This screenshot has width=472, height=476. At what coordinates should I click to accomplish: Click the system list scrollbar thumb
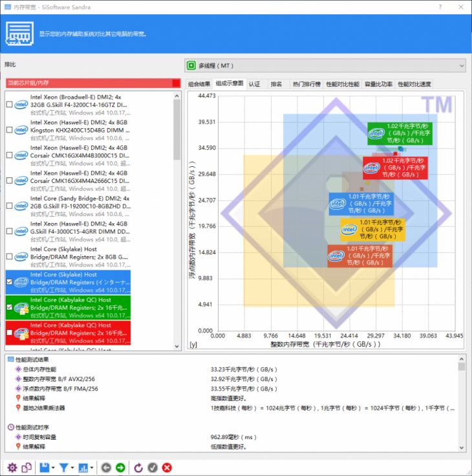(177, 129)
